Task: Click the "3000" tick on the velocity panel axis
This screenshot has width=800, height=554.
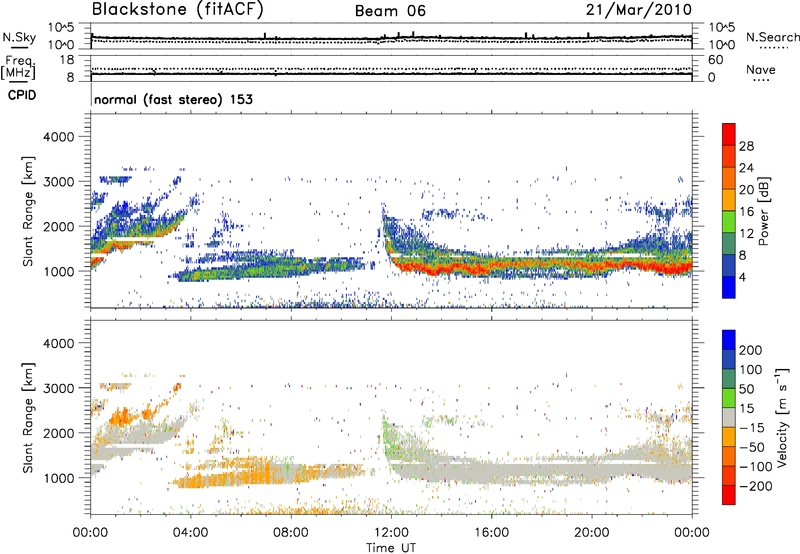Action: (x=59, y=388)
